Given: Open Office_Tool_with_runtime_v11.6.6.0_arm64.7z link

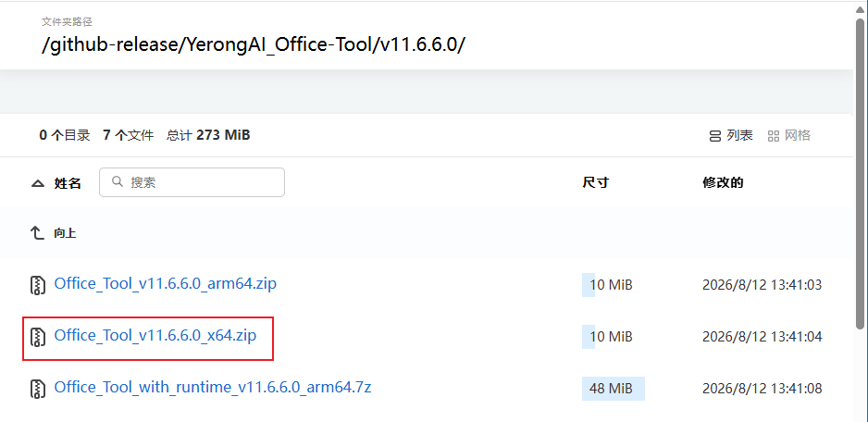Looking at the screenshot, I should tap(213, 388).
